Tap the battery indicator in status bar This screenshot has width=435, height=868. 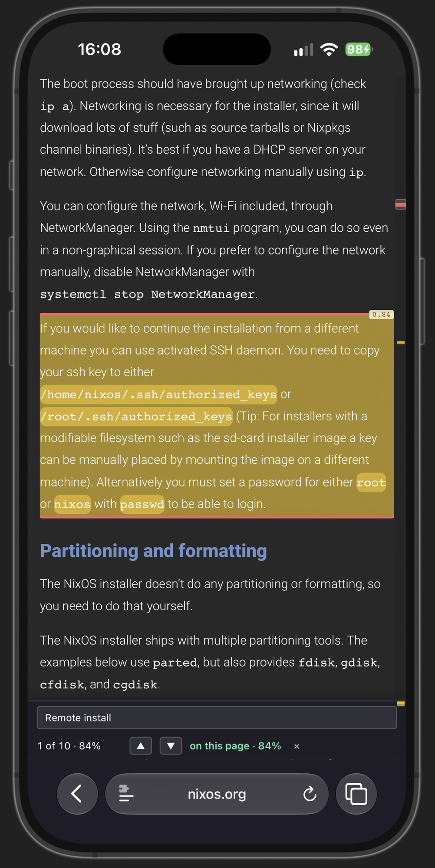tap(359, 49)
